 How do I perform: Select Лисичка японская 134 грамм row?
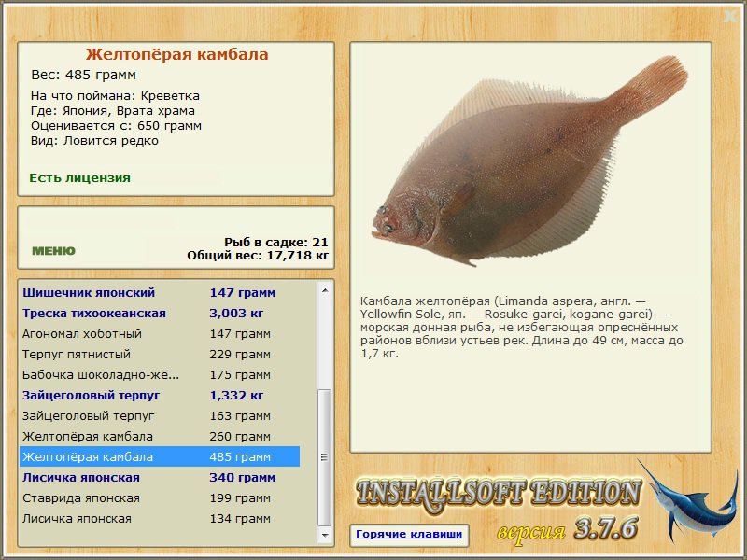pos(160,519)
